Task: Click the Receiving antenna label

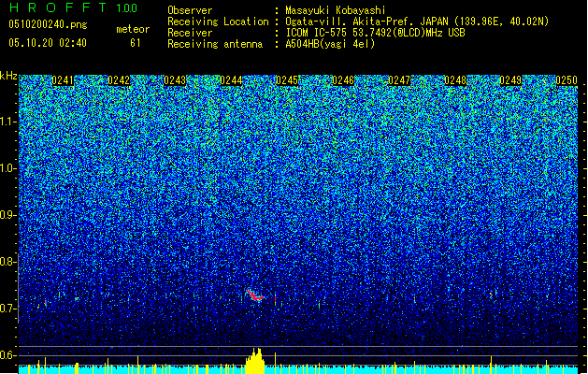Action: point(215,44)
